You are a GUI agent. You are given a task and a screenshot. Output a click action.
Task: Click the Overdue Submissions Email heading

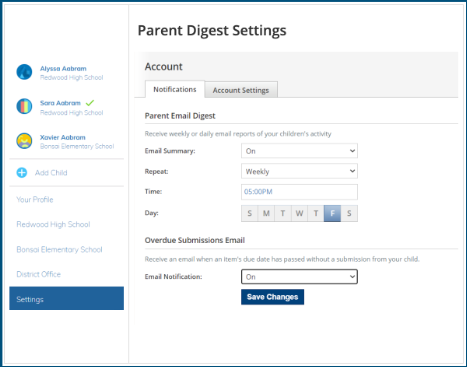pos(195,240)
